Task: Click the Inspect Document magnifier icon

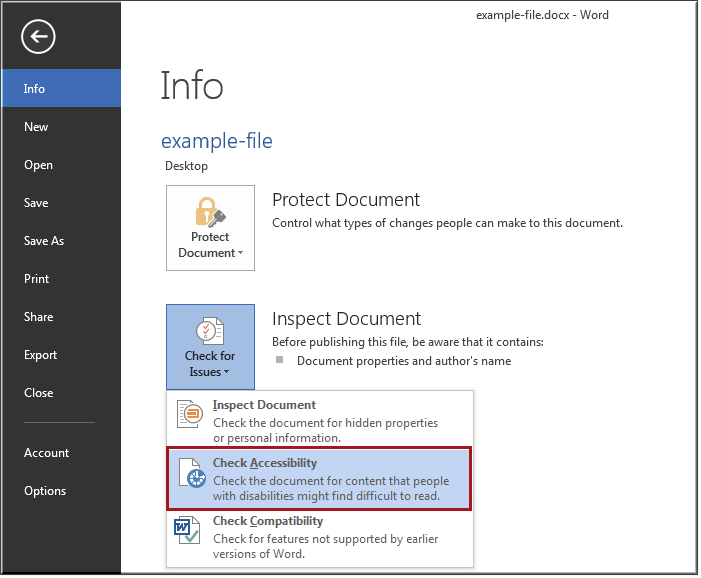Action: 189,415
